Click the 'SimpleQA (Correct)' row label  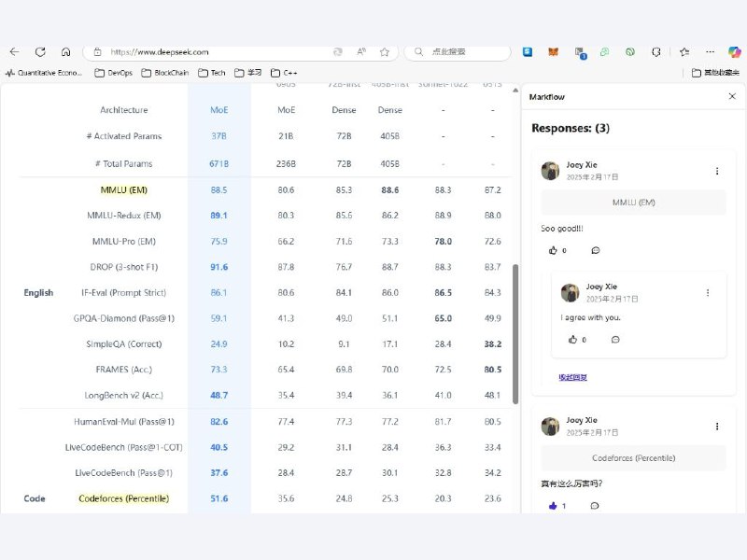click(x=124, y=344)
